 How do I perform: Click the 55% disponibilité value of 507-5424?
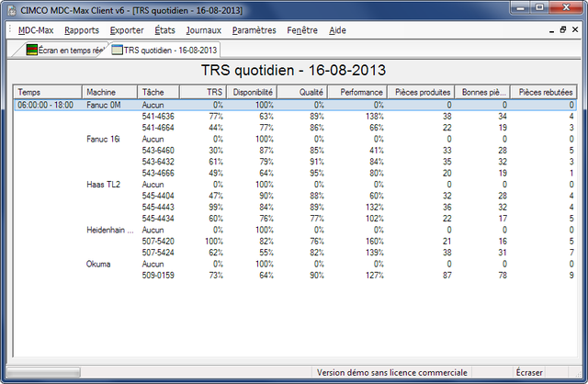coord(266,253)
